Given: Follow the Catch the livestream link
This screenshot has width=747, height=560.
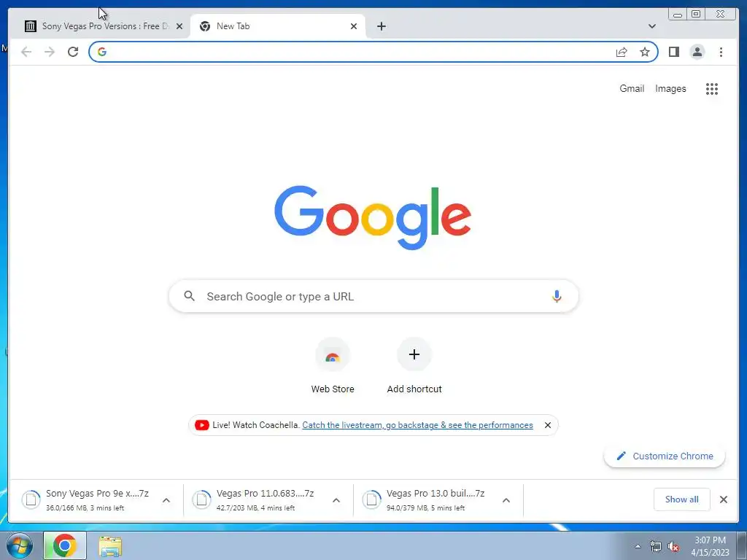Looking at the screenshot, I should coord(417,425).
